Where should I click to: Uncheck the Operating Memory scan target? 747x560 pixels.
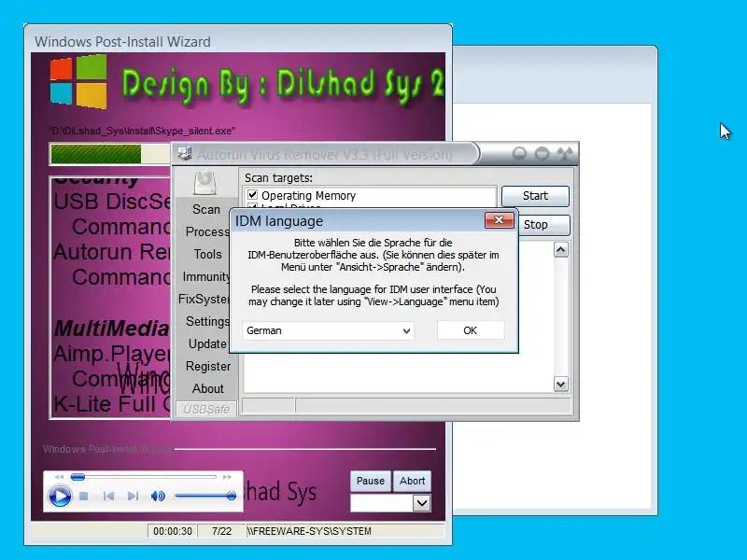pyautogui.click(x=252, y=195)
